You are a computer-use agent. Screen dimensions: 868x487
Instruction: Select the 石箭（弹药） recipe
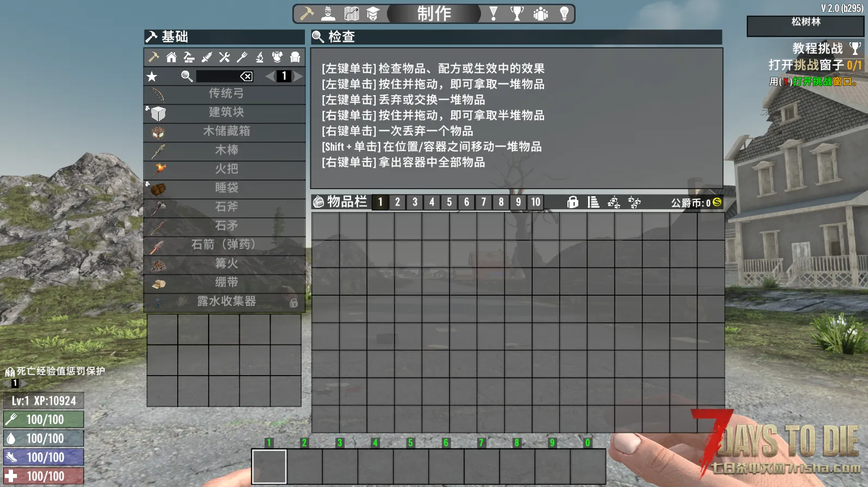pyautogui.click(x=224, y=245)
